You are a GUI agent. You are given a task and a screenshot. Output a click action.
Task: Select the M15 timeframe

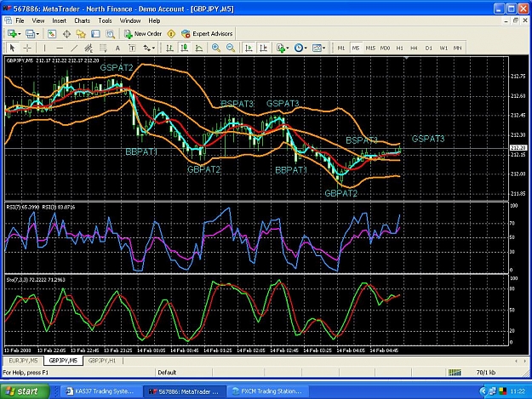(x=370, y=48)
